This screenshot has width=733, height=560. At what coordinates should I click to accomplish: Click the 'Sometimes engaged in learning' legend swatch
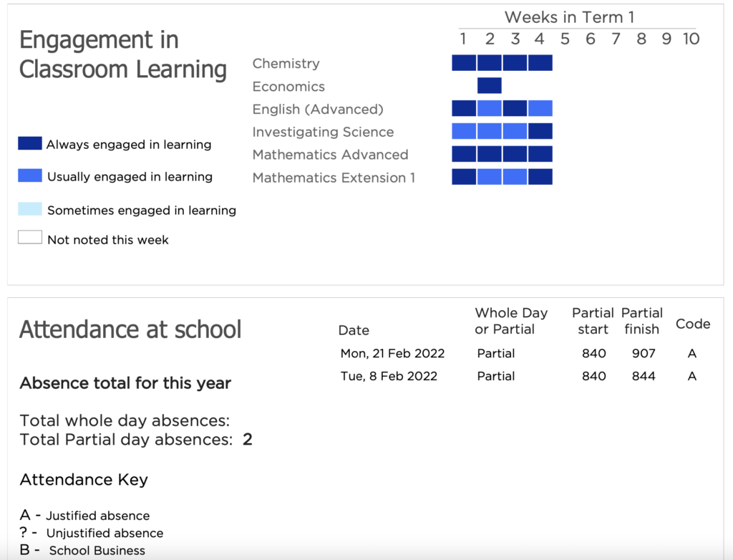point(30,208)
